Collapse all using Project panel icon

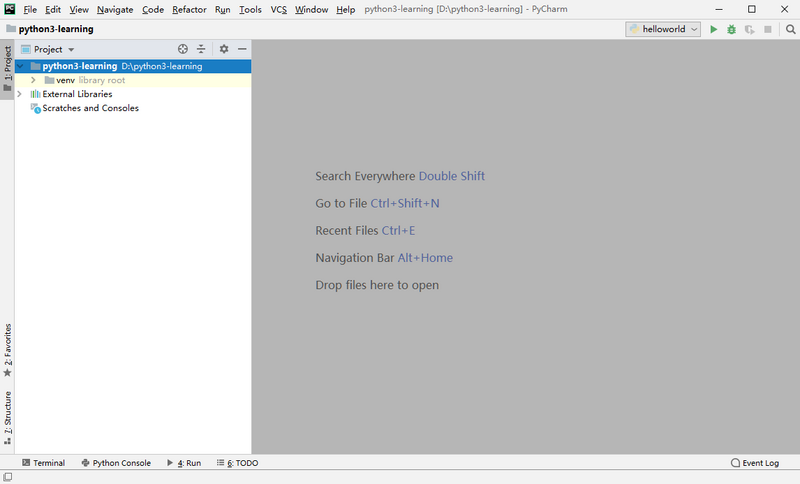pyautogui.click(x=201, y=49)
